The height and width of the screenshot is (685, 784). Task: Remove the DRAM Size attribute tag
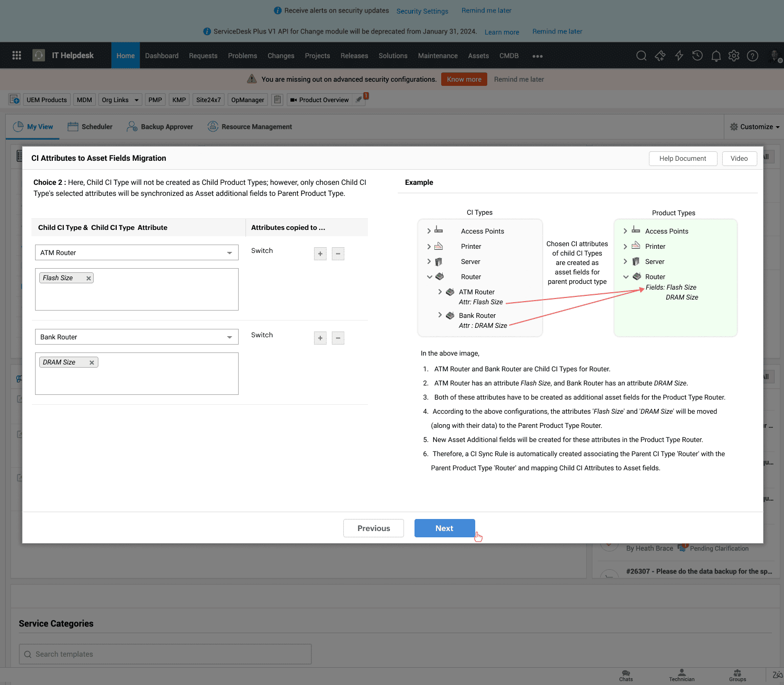coord(92,363)
